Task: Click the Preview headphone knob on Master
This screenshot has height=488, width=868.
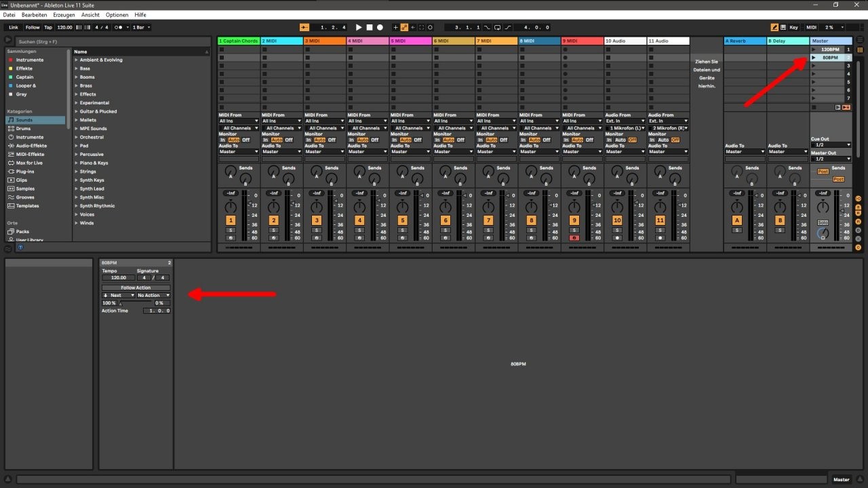Action: click(823, 233)
